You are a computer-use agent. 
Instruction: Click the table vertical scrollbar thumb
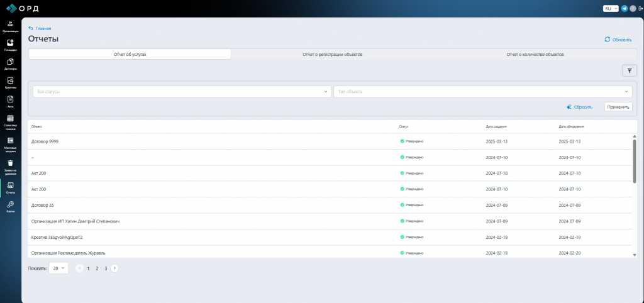tap(635, 161)
